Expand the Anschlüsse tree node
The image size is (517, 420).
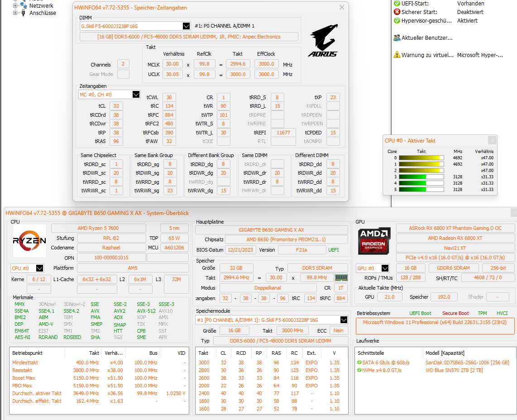tap(15, 13)
